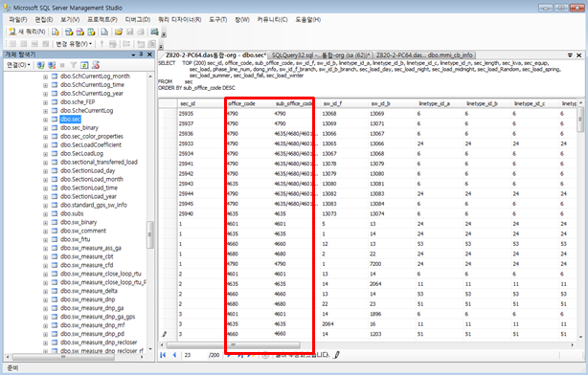Click the Add Table icon
This screenshot has width=588, height=375.
click(141, 44)
